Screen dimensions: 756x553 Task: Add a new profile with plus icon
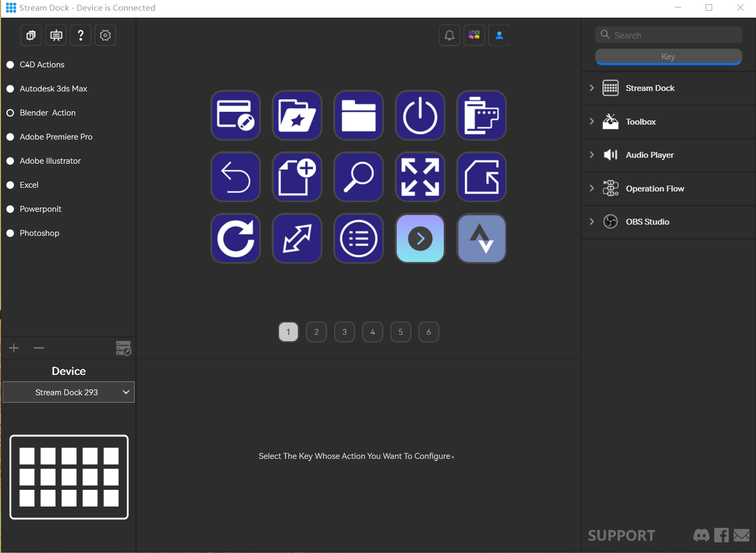click(14, 348)
